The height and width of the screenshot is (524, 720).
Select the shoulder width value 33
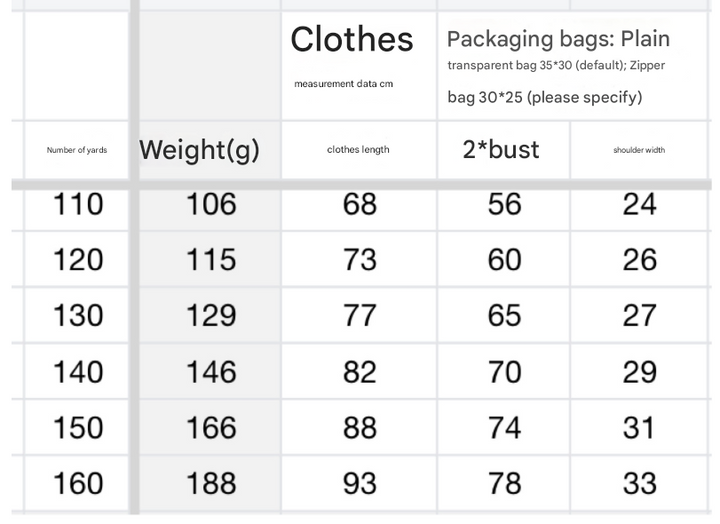639,484
